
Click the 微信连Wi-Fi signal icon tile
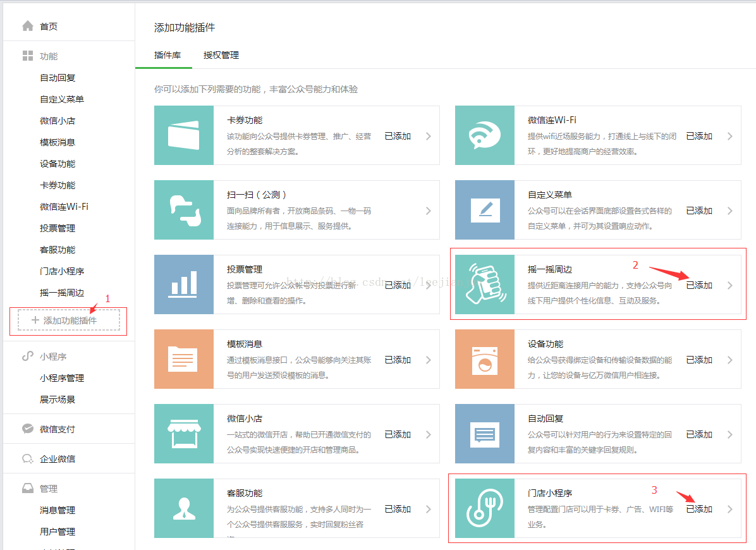pos(485,135)
